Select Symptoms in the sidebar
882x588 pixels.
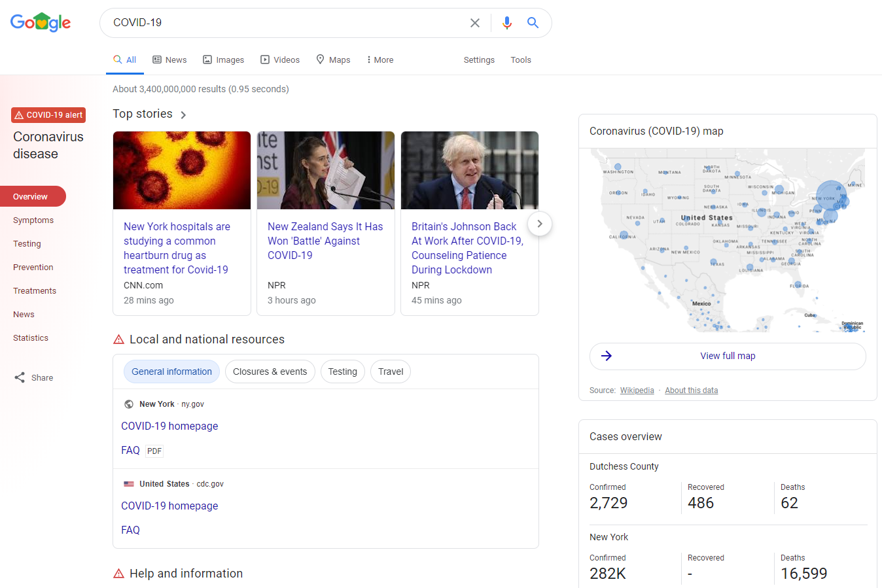coord(33,220)
